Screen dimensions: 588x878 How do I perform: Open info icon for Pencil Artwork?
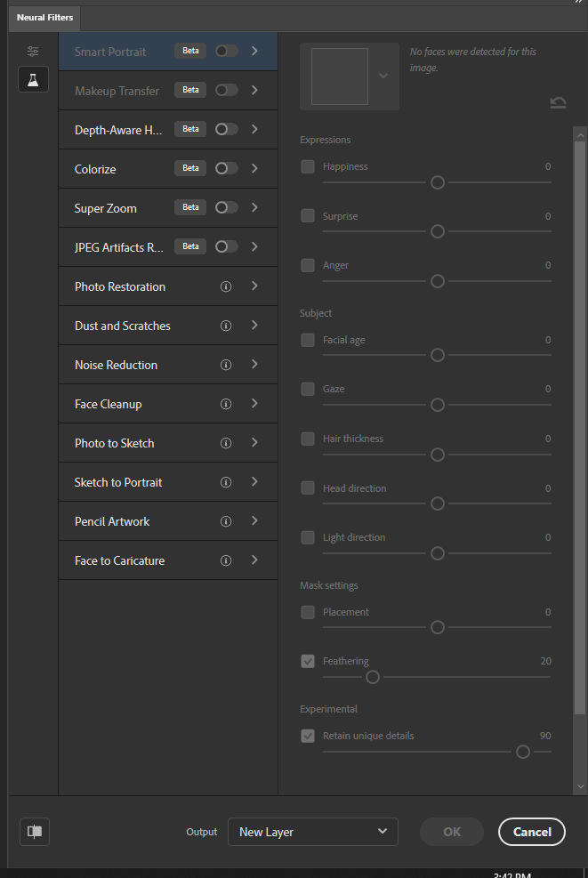point(226,522)
